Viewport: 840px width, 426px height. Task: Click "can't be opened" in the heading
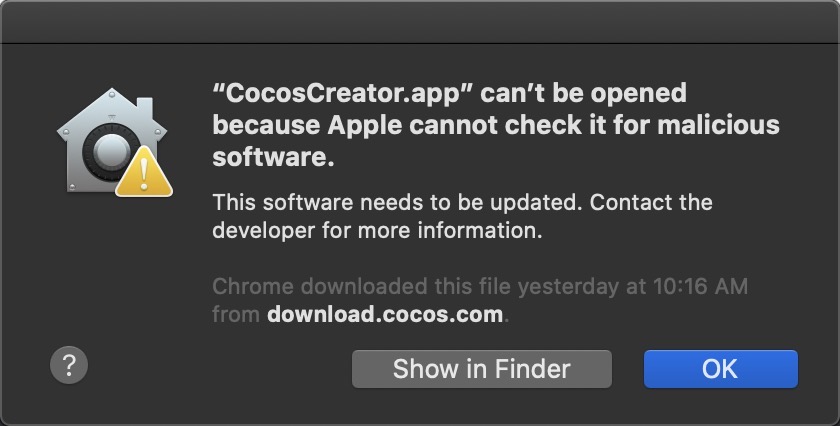(583, 93)
